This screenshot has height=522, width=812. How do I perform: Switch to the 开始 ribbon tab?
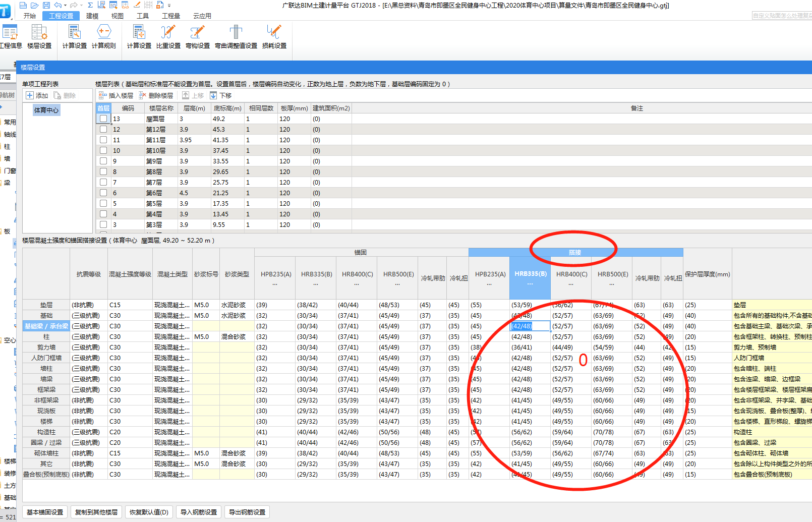click(x=30, y=16)
